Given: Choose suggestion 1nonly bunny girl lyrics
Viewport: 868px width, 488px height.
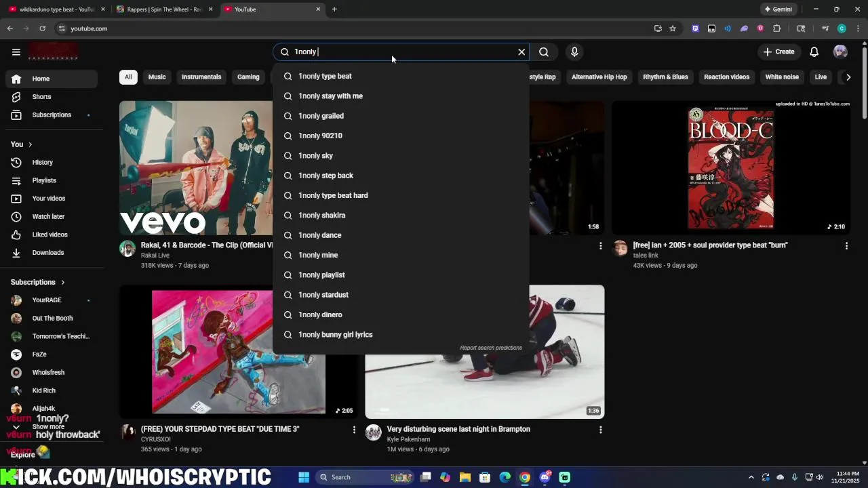Looking at the screenshot, I should click(401, 335).
